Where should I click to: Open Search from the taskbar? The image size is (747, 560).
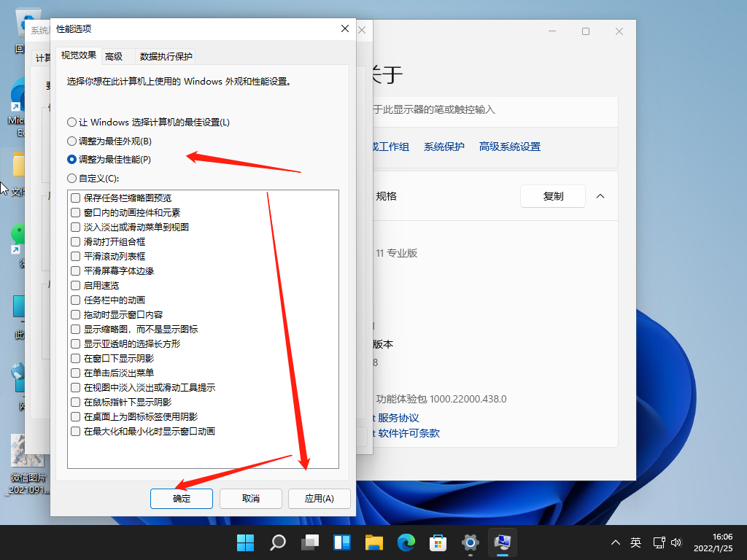coord(277,542)
